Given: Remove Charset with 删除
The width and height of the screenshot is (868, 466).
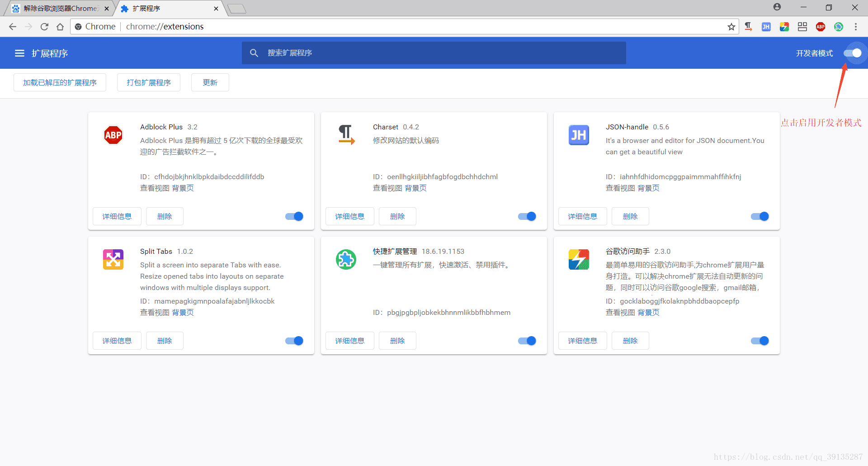Looking at the screenshot, I should [397, 216].
